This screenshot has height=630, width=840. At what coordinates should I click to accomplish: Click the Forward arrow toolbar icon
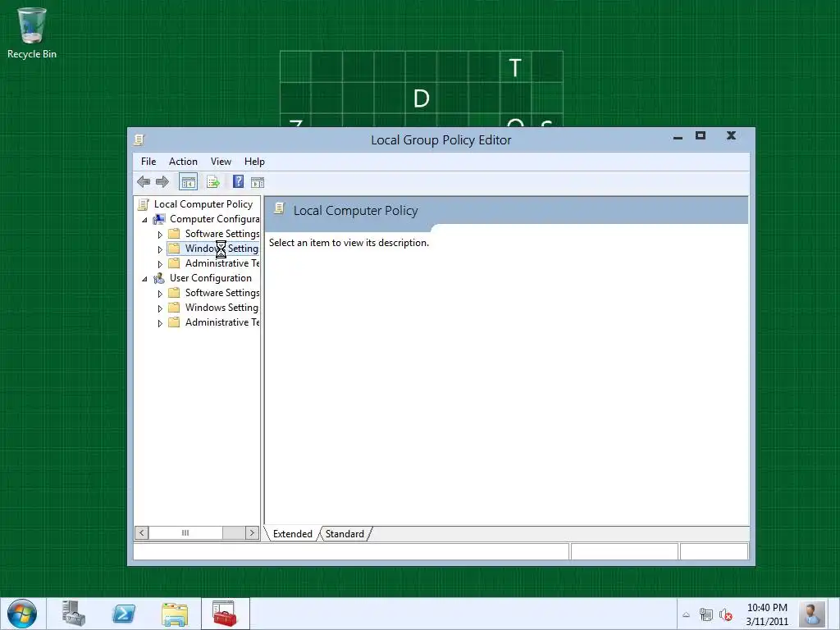tap(162, 181)
